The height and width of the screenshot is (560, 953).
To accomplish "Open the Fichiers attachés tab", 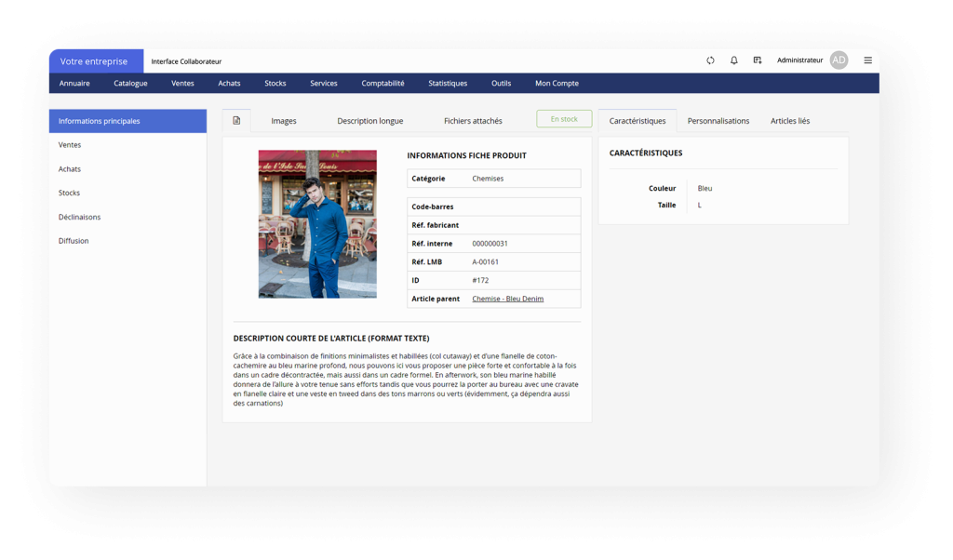I will click(473, 121).
